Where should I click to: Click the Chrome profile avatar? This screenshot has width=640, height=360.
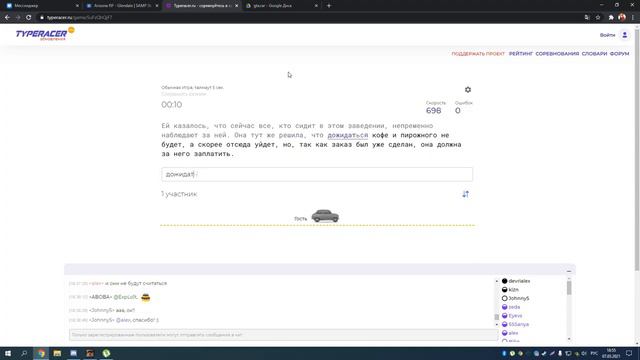tap(622, 18)
